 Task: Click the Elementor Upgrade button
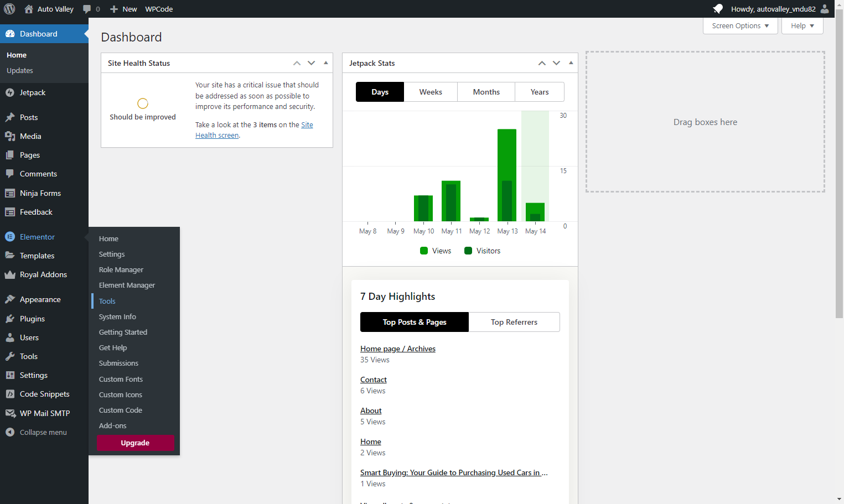click(x=136, y=443)
